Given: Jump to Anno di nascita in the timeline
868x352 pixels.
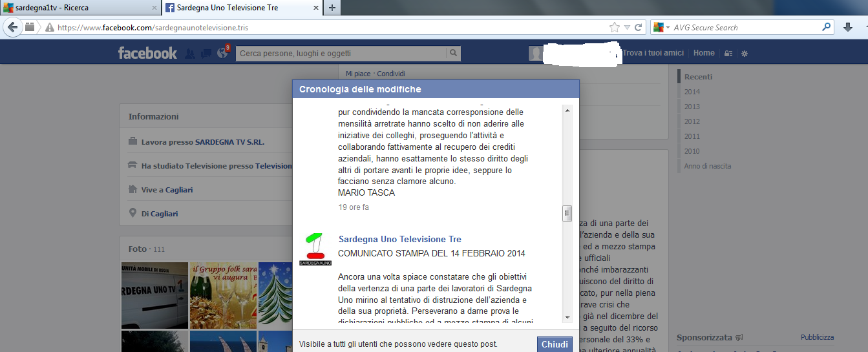Looking at the screenshot, I should 708,166.
